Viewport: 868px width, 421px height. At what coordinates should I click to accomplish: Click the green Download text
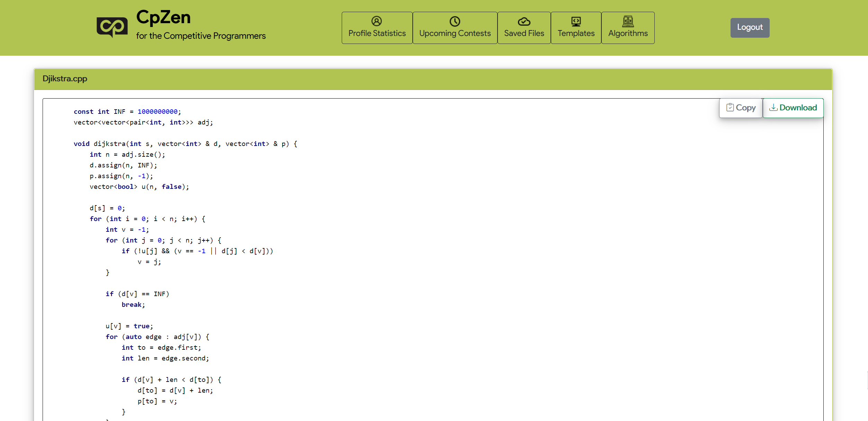[x=798, y=108]
